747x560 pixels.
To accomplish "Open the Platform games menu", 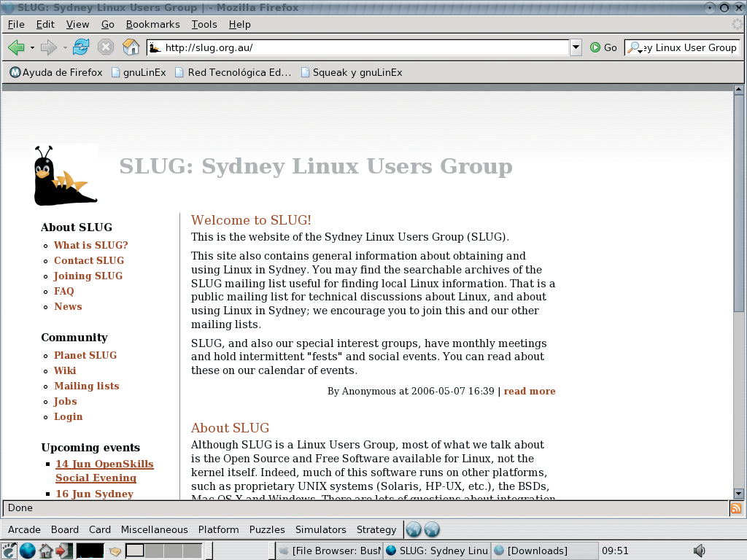I will [219, 529].
